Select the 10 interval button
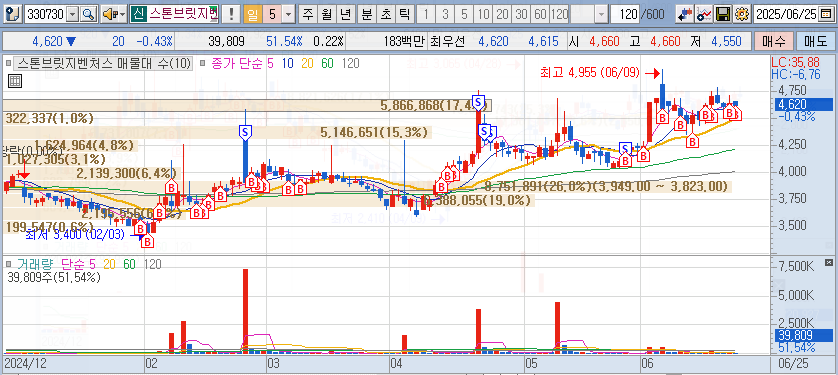838x375 pixels. (483, 14)
